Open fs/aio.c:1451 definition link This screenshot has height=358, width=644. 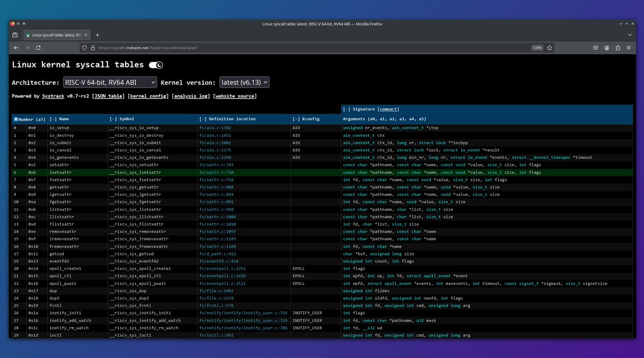click(215, 135)
